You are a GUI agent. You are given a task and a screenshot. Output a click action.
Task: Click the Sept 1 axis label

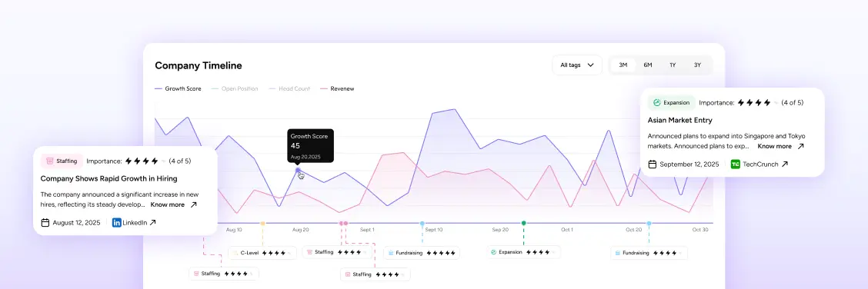pyautogui.click(x=367, y=229)
